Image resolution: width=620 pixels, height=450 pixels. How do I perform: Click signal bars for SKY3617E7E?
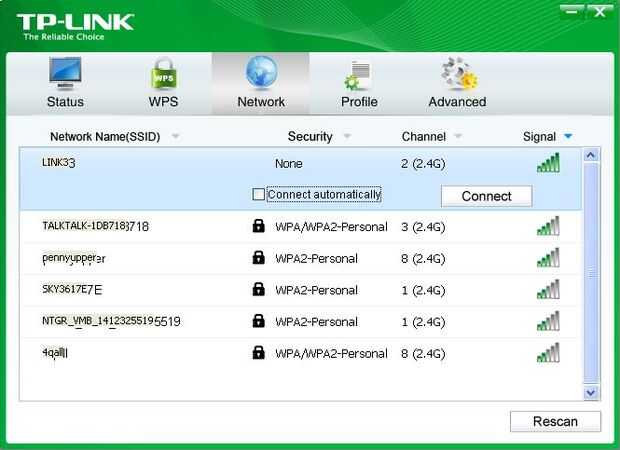pyautogui.click(x=548, y=289)
